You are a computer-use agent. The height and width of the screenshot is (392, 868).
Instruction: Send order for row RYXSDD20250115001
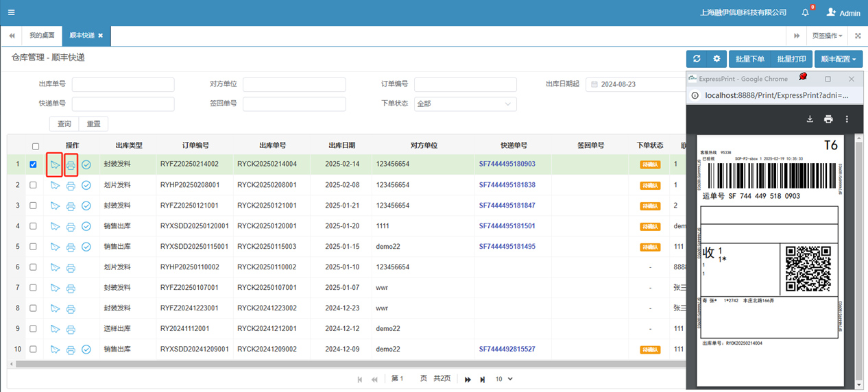55,247
